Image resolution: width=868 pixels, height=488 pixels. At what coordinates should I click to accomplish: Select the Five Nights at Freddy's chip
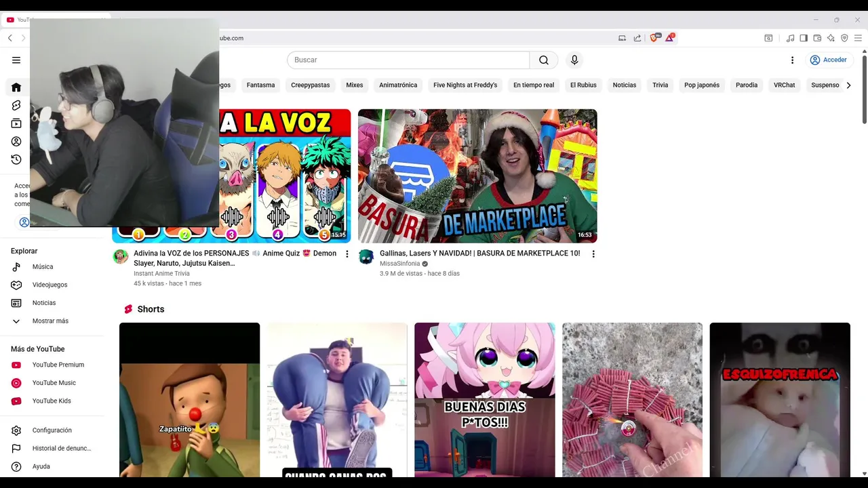tap(465, 85)
